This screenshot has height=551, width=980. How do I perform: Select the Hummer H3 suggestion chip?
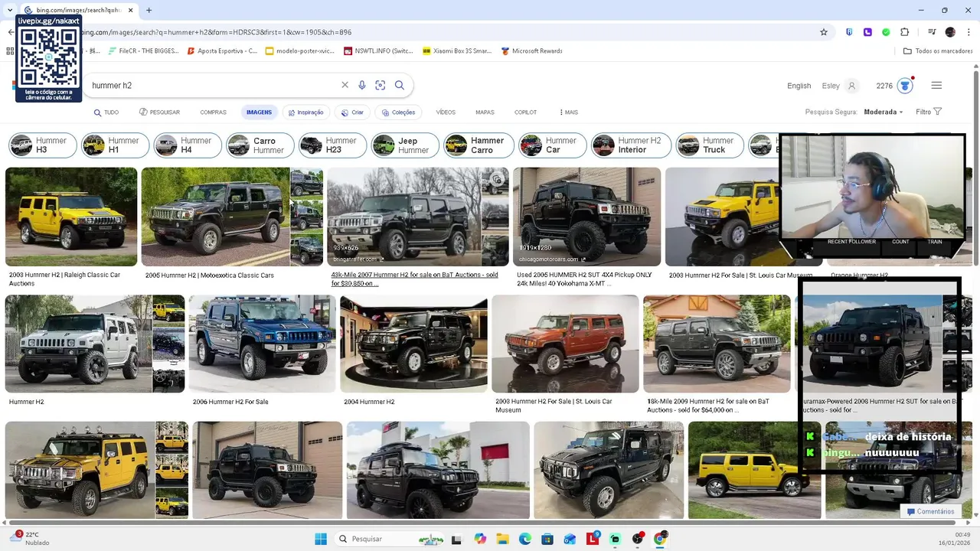coord(43,145)
